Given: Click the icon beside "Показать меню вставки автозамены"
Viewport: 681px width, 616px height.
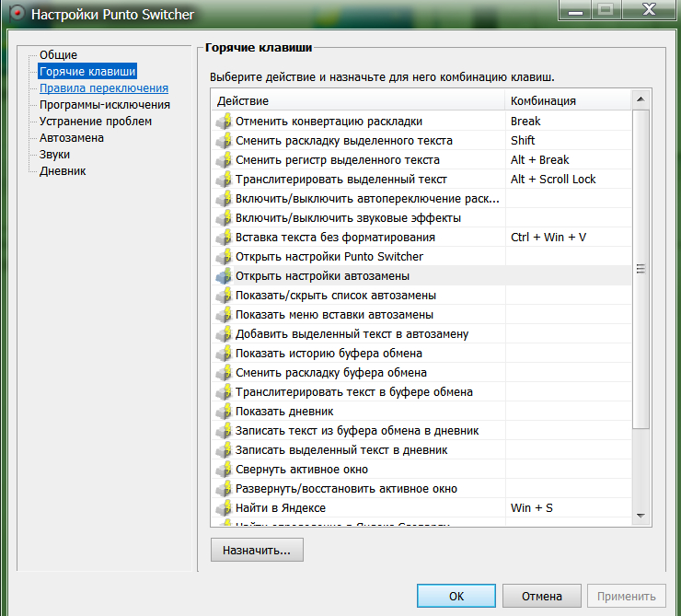Looking at the screenshot, I should pos(224,315).
